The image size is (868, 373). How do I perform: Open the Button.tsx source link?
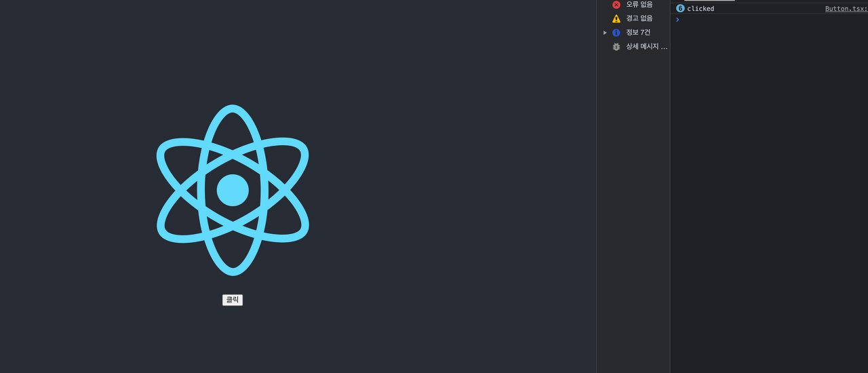pos(846,9)
